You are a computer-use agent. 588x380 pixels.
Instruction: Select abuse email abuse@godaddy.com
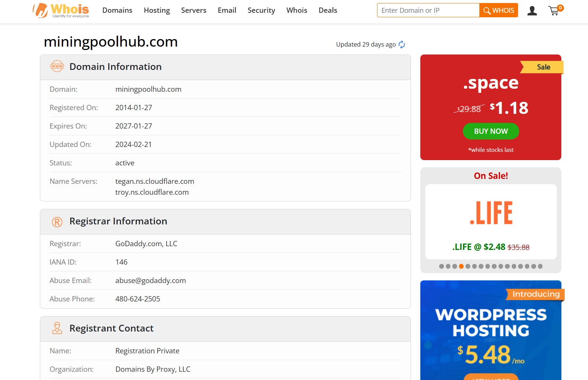point(151,280)
